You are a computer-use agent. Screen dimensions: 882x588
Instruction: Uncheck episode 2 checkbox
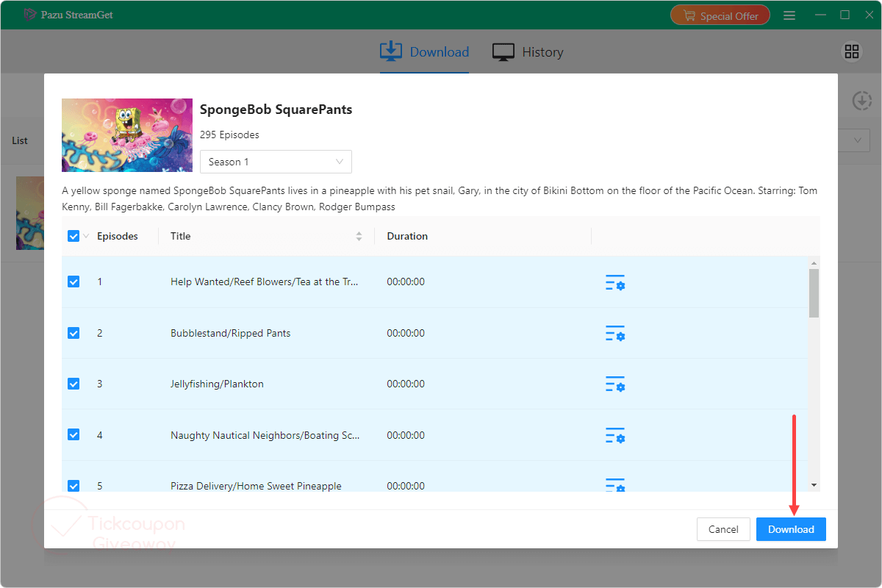[73, 333]
